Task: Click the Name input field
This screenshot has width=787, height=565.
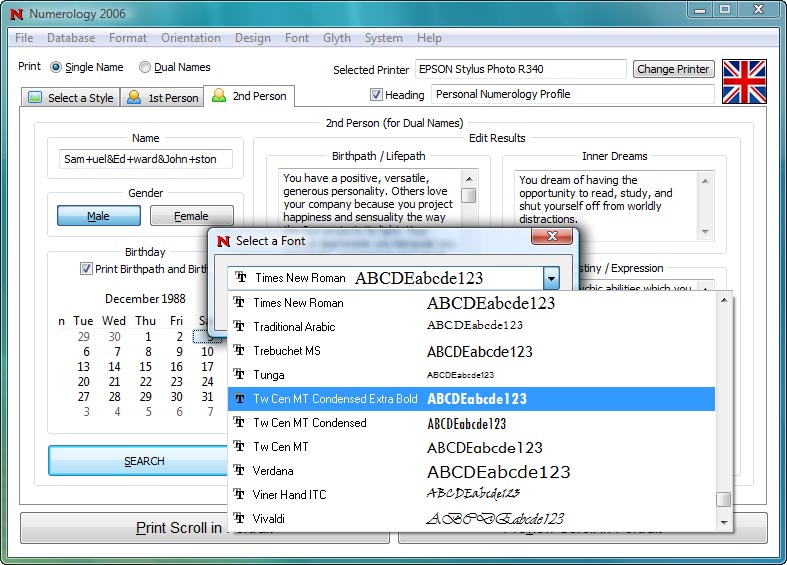Action: coord(146,159)
